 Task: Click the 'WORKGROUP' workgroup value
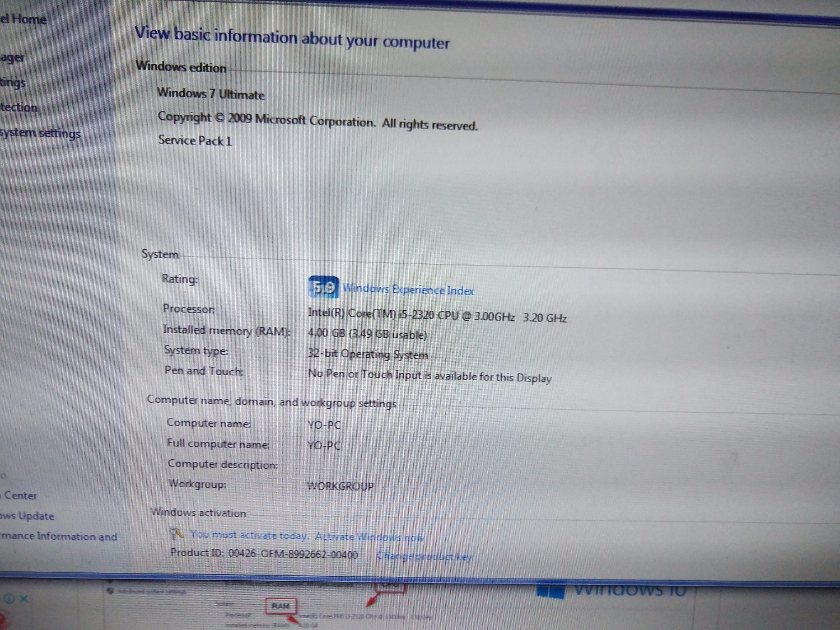[340, 486]
